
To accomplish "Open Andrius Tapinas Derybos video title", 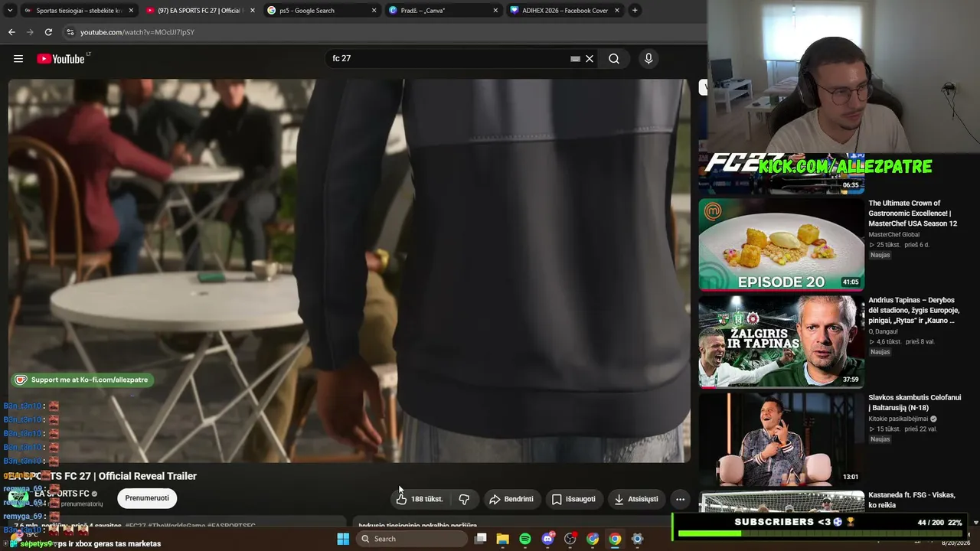I will coord(913,310).
